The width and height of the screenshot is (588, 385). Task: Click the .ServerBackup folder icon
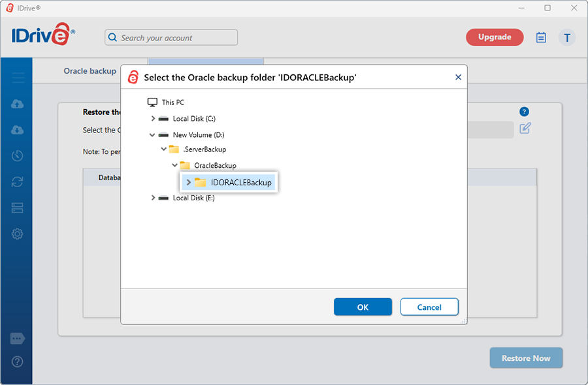click(174, 149)
